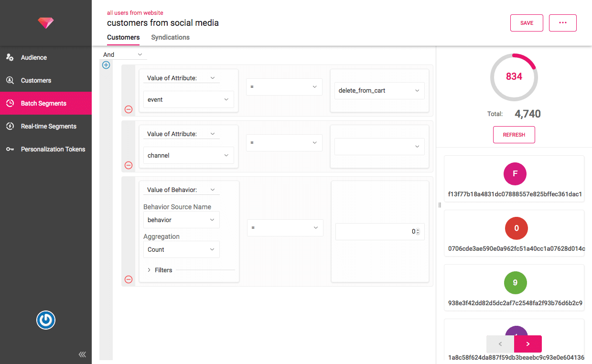Click the behavior count number stepper
Screen dimensions: 592x364
(418, 232)
